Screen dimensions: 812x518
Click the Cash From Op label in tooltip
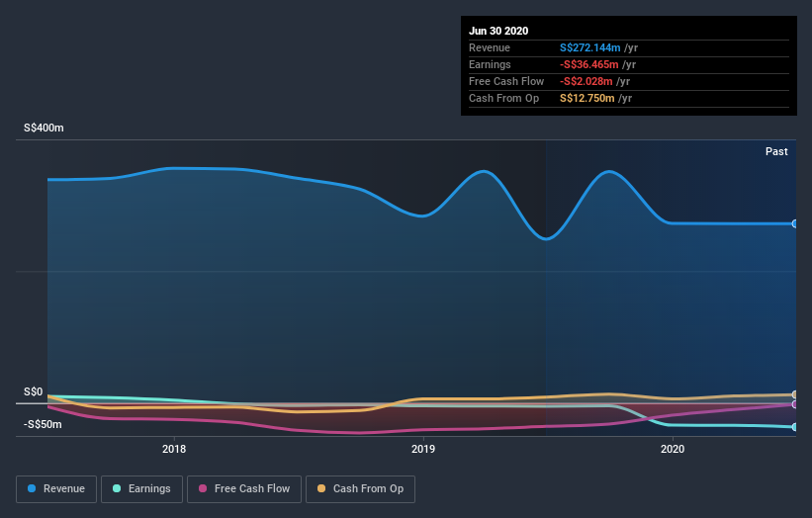tap(503, 98)
